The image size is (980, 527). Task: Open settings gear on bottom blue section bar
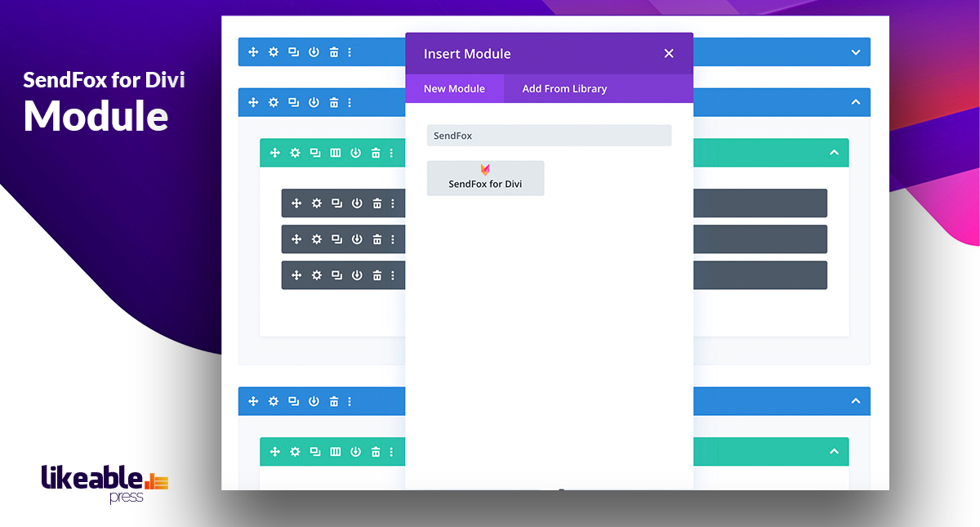pos(274,401)
